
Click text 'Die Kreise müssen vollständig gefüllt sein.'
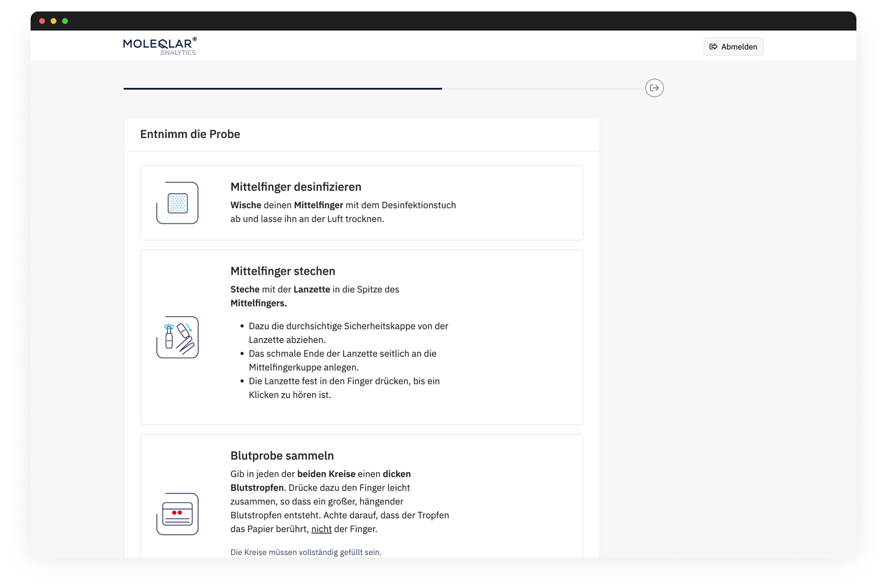(306, 552)
